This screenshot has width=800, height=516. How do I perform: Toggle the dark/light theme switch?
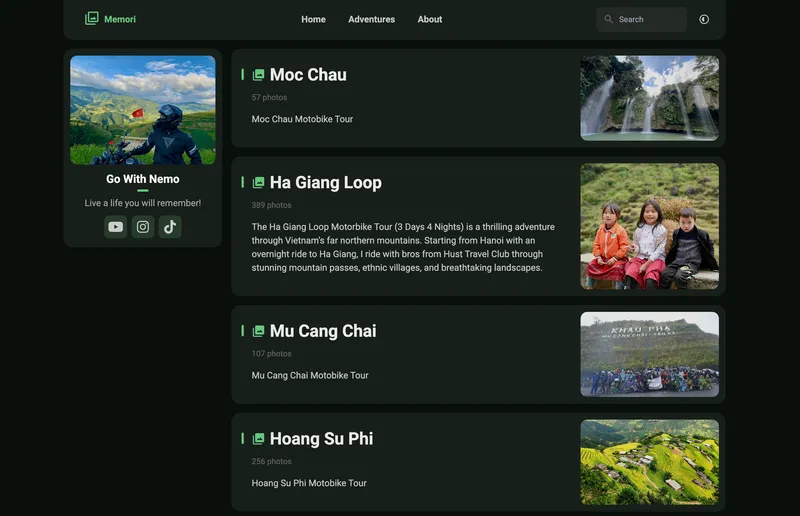tap(704, 19)
